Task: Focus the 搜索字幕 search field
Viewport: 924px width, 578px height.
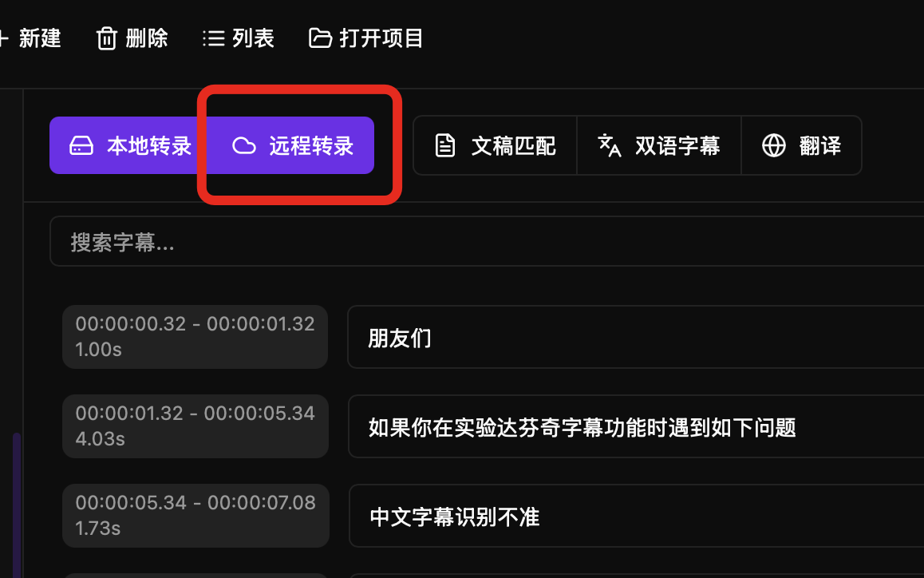Action: click(x=487, y=241)
